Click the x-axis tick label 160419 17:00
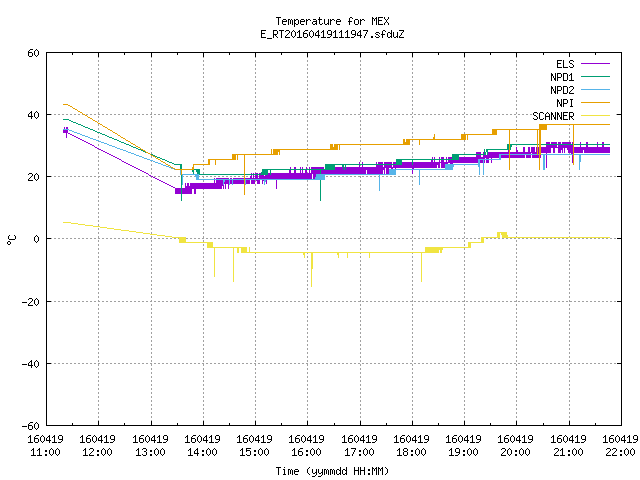 tap(359, 446)
